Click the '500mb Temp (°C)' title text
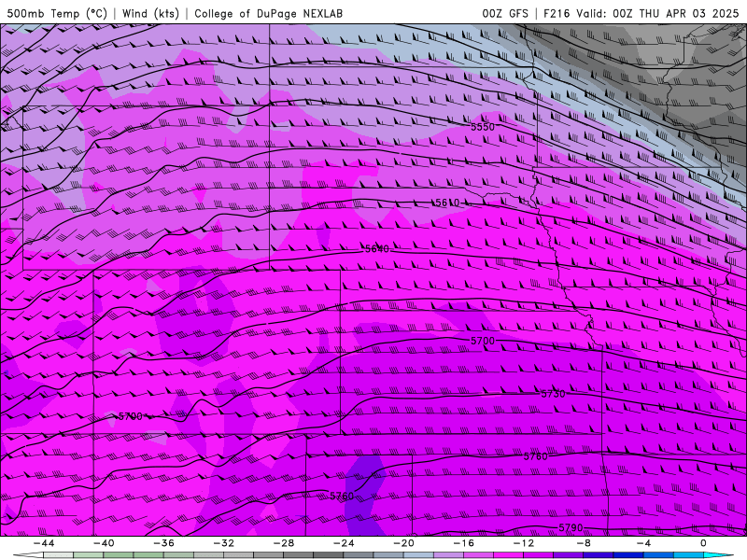The width and height of the screenshot is (747, 560). click(x=57, y=13)
